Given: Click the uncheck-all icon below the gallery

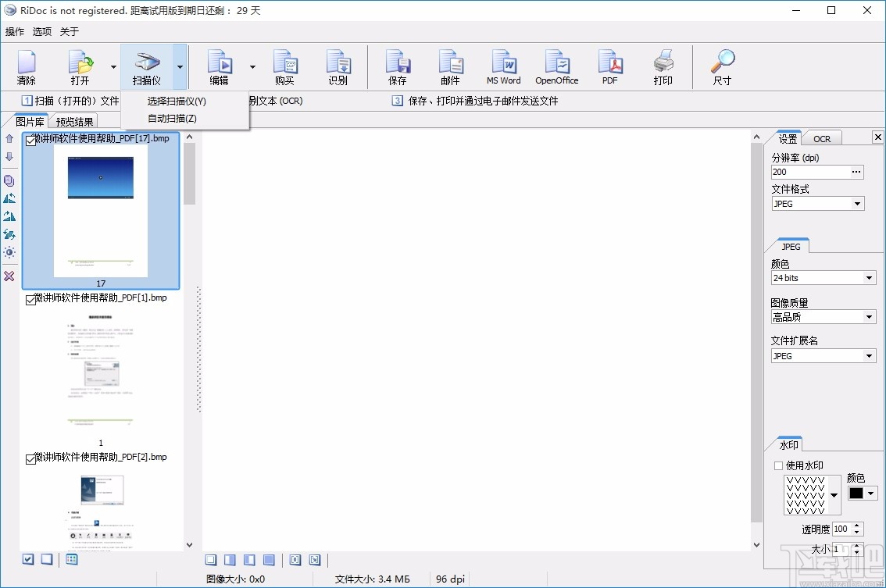Looking at the screenshot, I should [47, 559].
